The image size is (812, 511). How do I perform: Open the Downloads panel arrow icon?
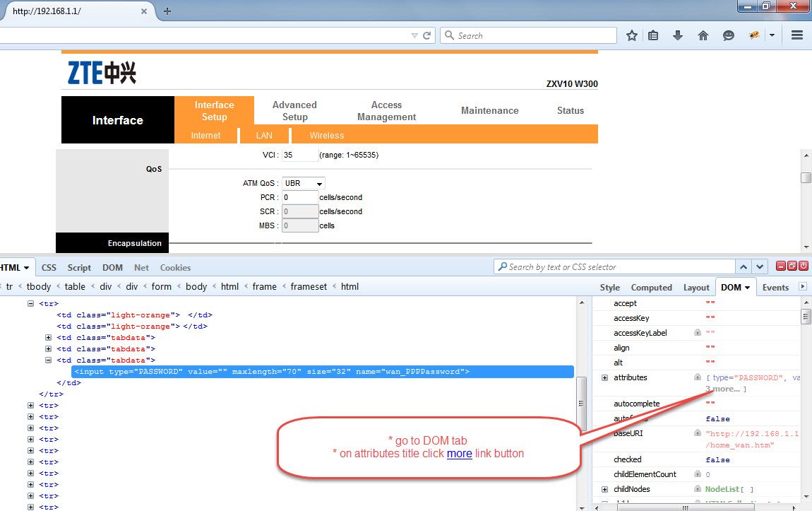pyautogui.click(x=678, y=35)
